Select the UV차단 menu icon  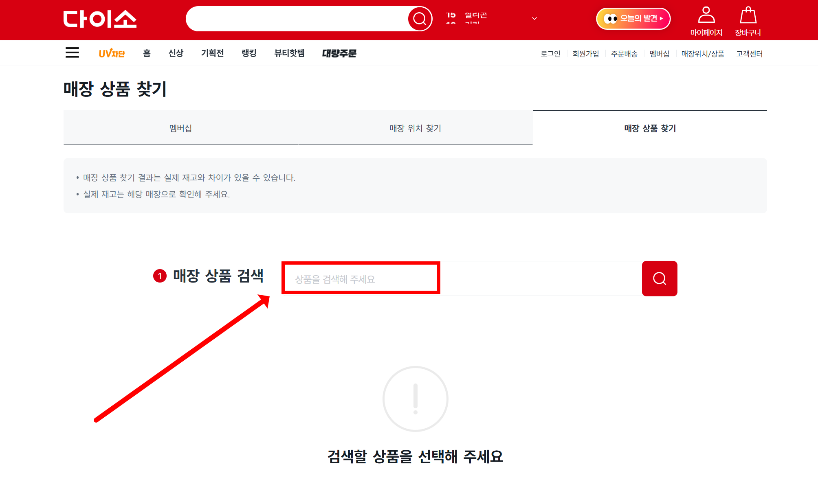pyautogui.click(x=112, y=53)
